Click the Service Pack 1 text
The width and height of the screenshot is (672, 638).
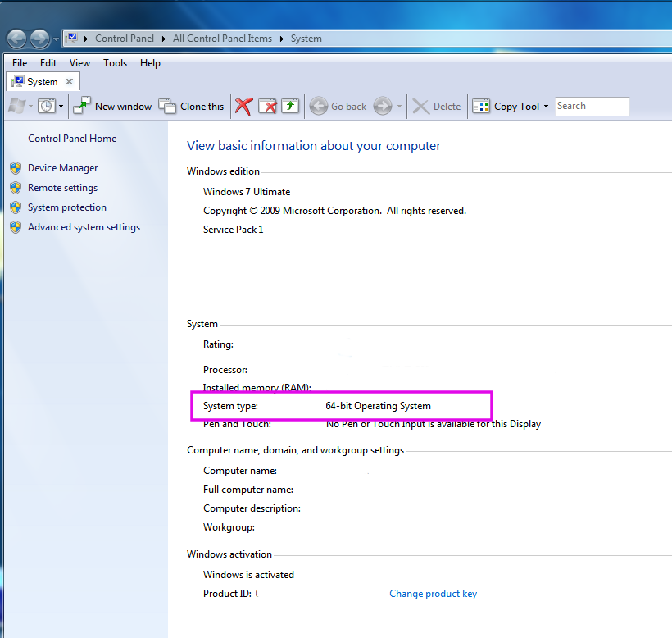point(233,230)
